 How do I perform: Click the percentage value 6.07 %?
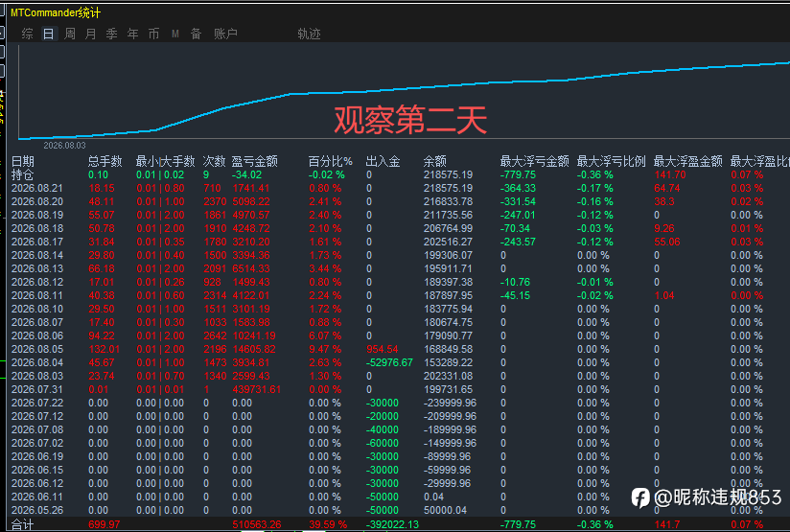click(325, 335)
